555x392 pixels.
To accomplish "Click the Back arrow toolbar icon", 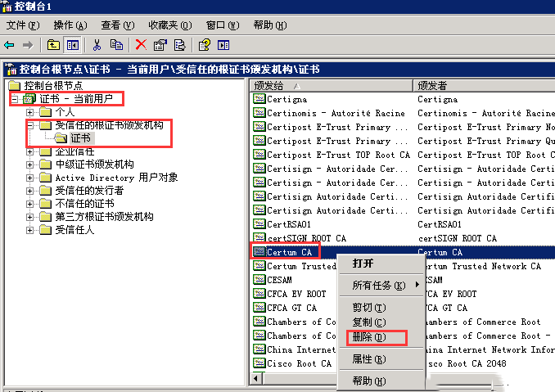I will (9, 45).
